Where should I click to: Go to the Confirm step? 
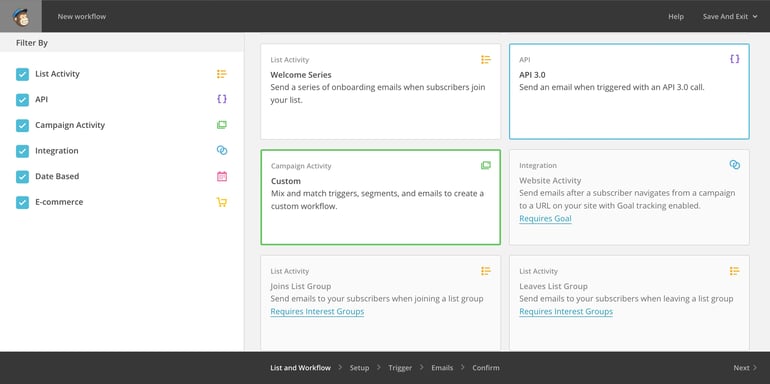486,368
